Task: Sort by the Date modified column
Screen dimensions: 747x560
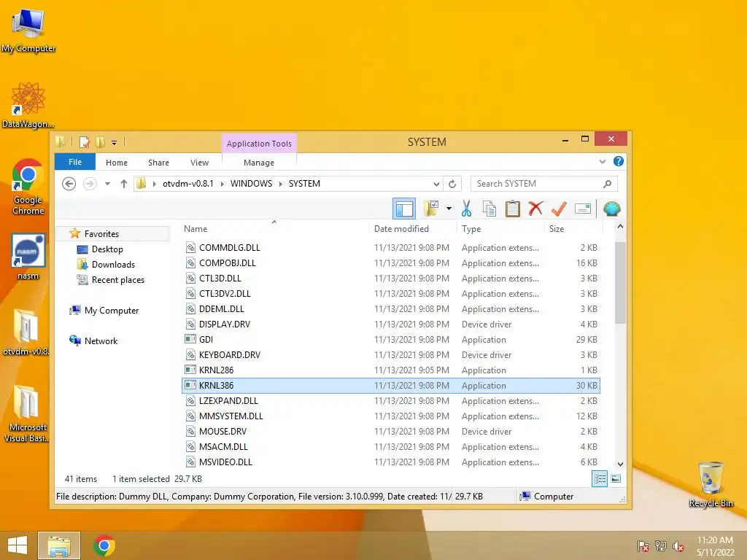Action: [x=413, y=229]
